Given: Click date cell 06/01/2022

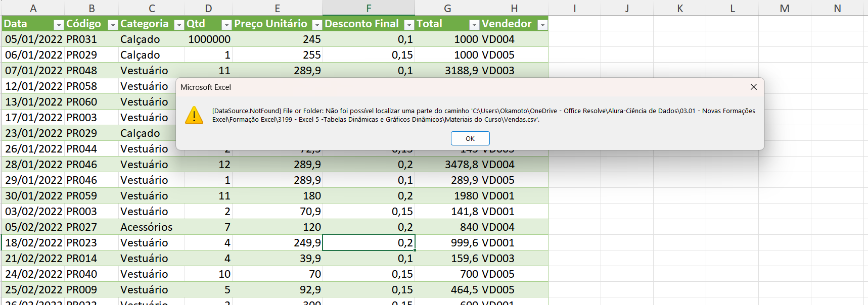Looking at the screenshot, I should click(x=33, y=55).
